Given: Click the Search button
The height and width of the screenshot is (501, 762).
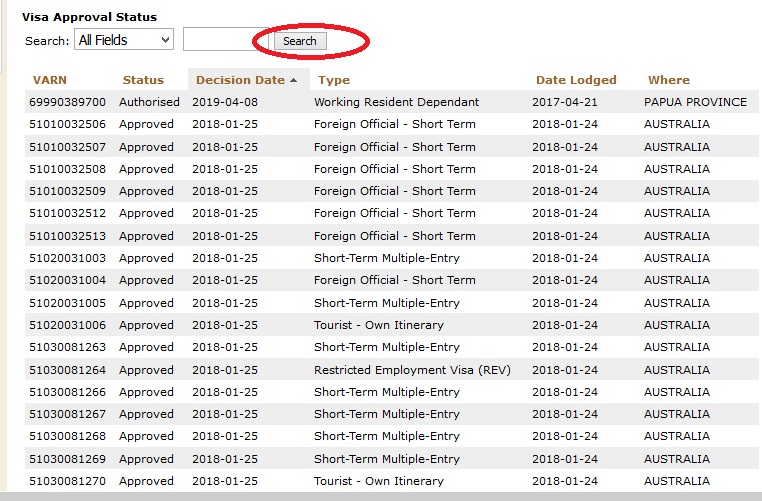Looking at the screenshot, I should coord(299,41).
